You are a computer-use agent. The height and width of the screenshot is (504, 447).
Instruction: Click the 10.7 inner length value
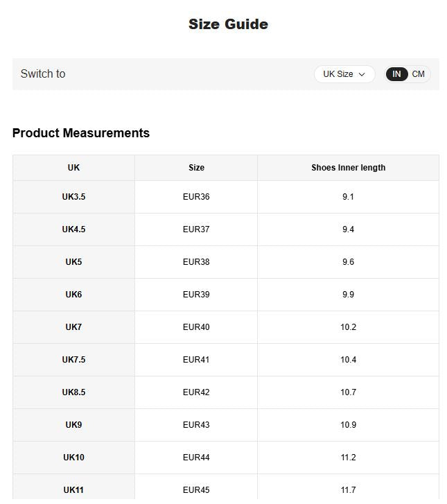tap(349, 392)
